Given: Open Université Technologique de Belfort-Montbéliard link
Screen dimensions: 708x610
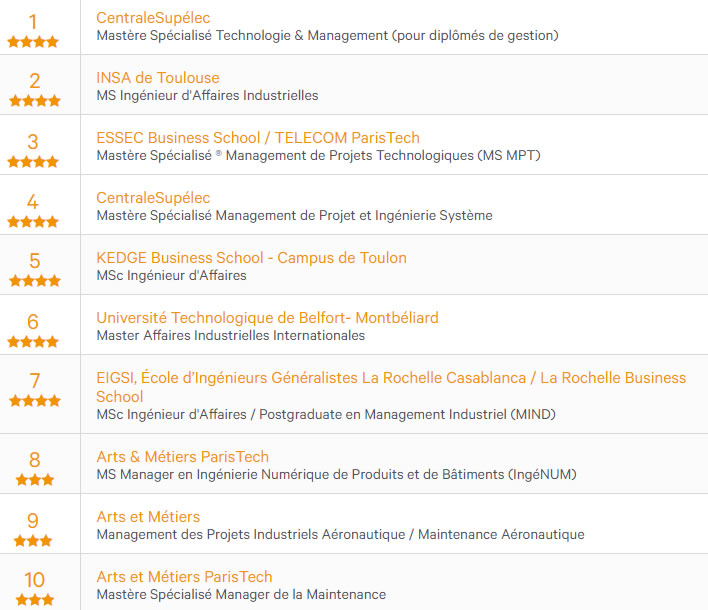Looking at the screenshot, I should coord(267,318).
